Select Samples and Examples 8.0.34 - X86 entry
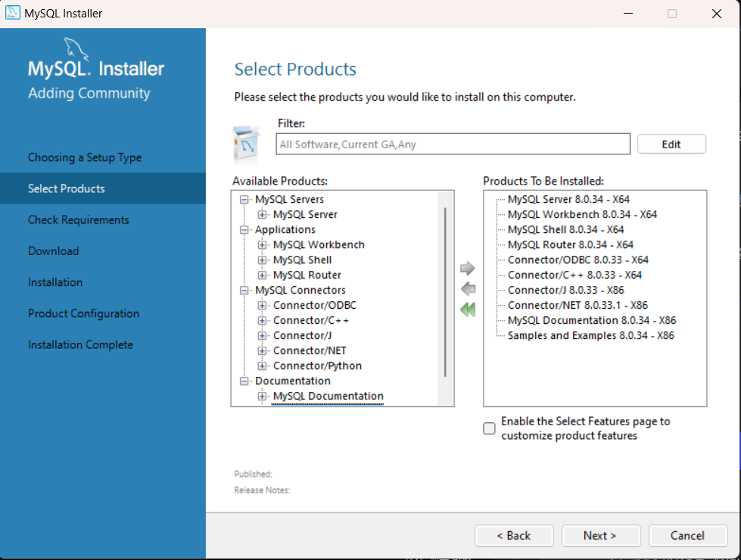This screenshot has height=560, width=741. pyautogui.click(x=590, y=335)
